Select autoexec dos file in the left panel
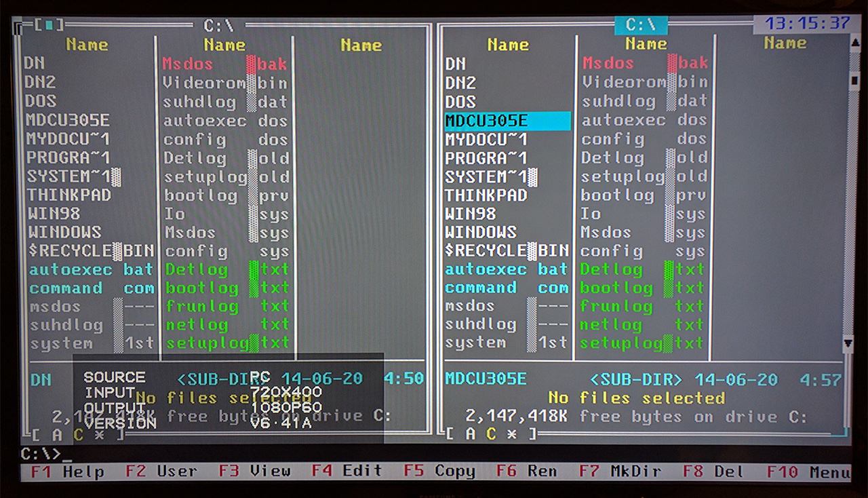This screenshot has width=868, height=498. (226, 121)
